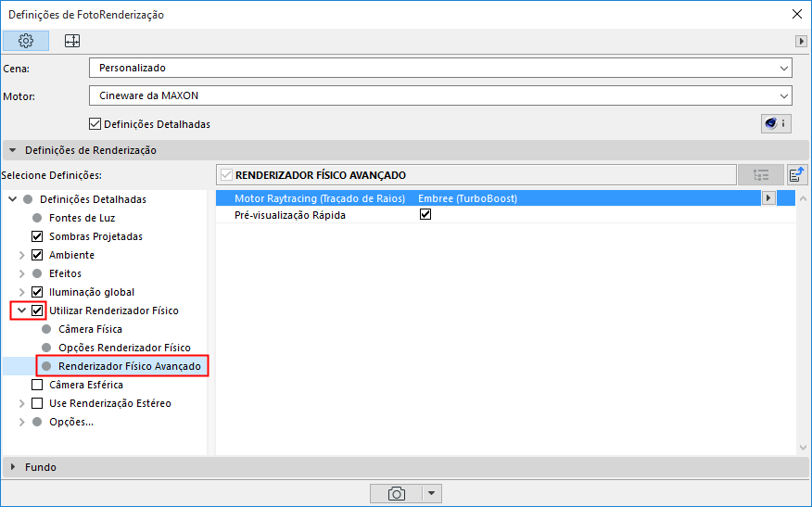Select Câmera Física item
Viewport: 812px width, 507px height.
[90, 329]
